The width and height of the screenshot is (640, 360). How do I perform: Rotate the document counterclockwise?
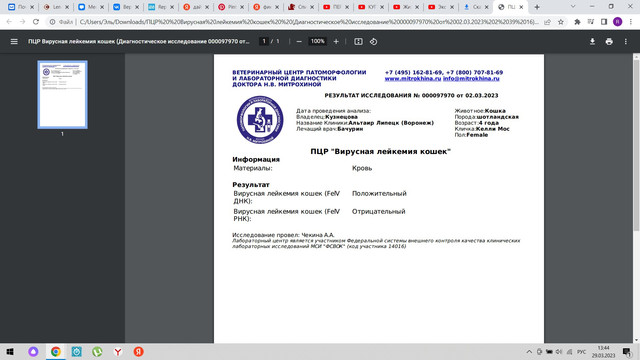pos(373,42)
